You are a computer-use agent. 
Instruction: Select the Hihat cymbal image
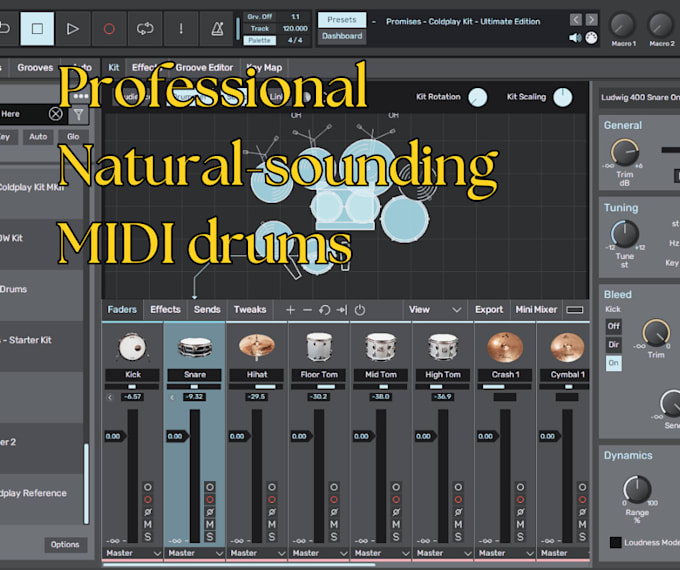point(257,347)
